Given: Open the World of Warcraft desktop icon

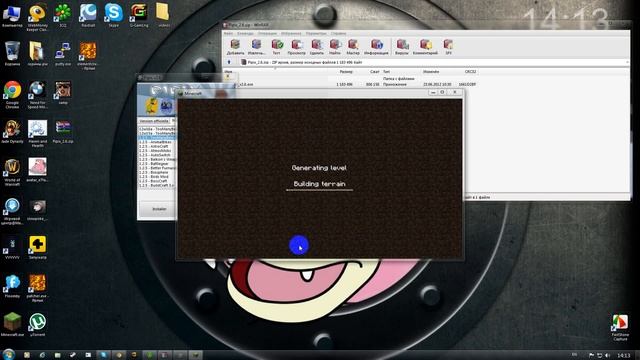Looking at the screenshot, I should (12, 171).
